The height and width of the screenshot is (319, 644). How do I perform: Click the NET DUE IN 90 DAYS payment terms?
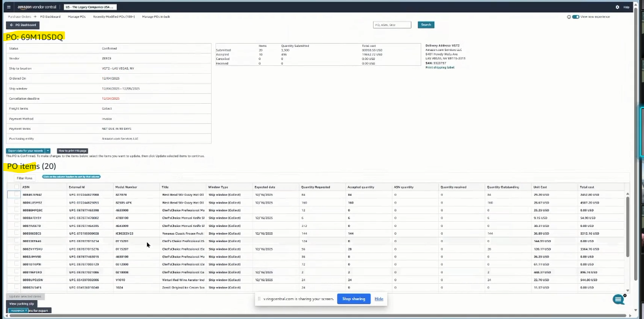tap(117, 129)
